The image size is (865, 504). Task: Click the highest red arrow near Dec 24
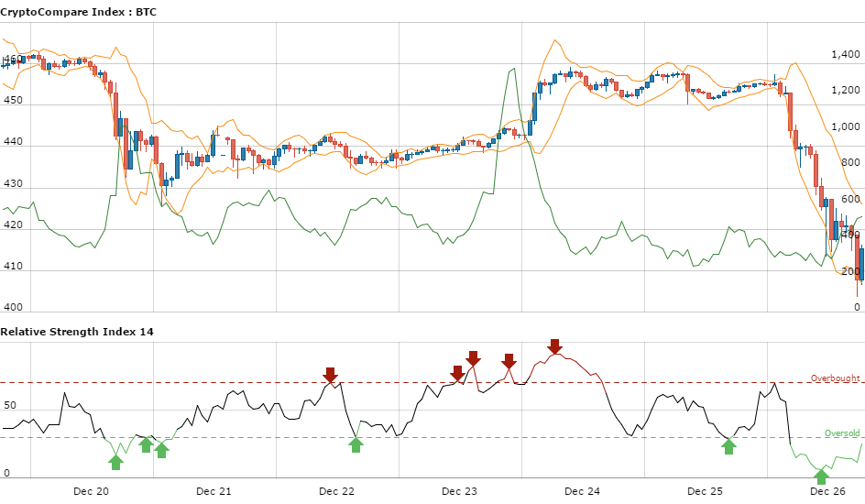click(554, 345)
